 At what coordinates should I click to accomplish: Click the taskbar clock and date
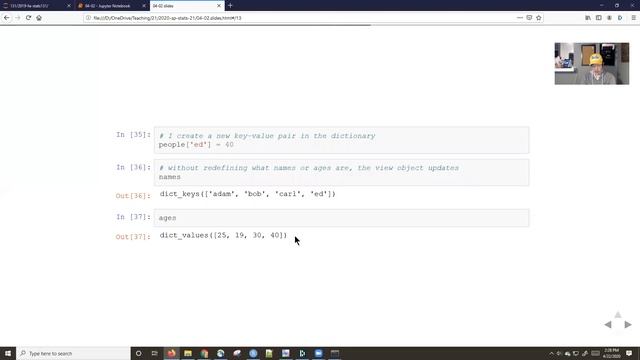click(x=611, y=353)
